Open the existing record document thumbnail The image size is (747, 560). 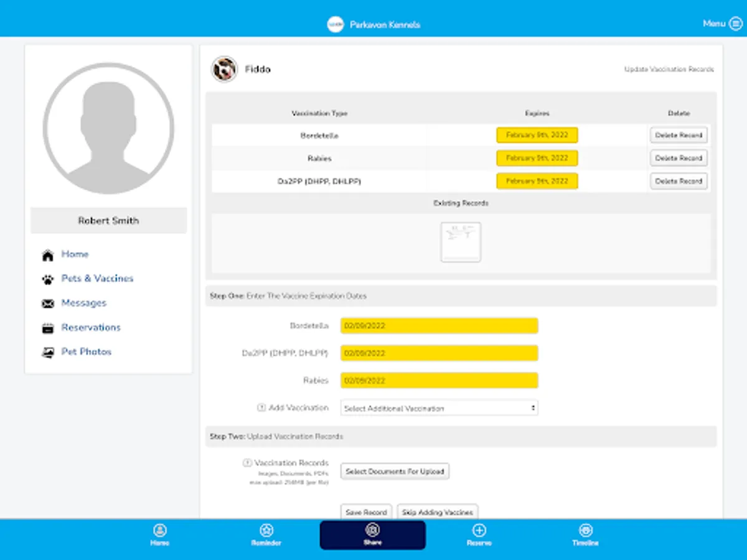[461, 242]
